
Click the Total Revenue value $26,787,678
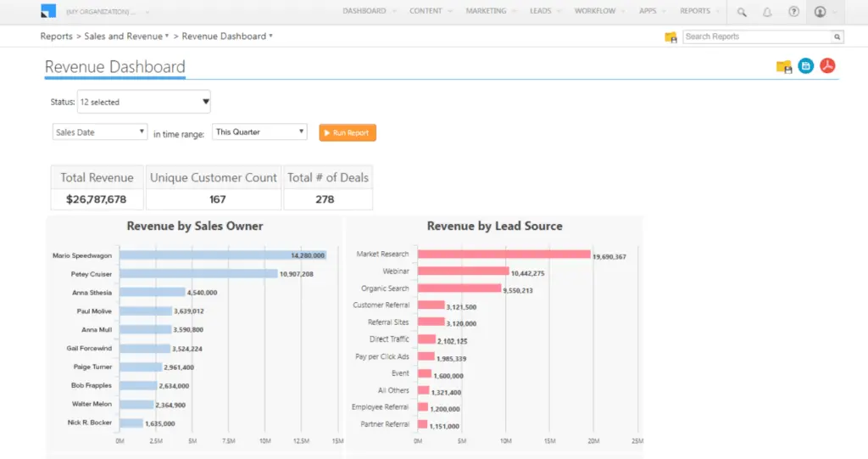coord(97,199)
